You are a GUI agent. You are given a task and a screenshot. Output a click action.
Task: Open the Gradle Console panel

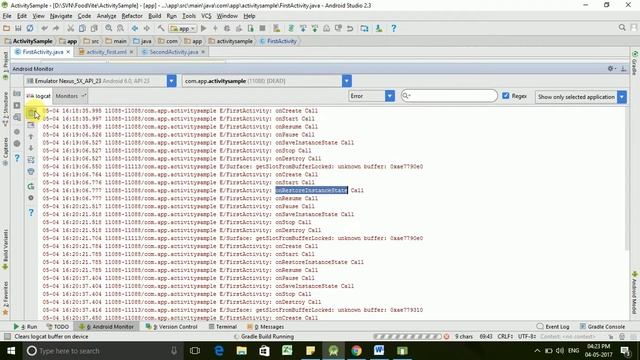pyautogui.click(x=602, y=327)
